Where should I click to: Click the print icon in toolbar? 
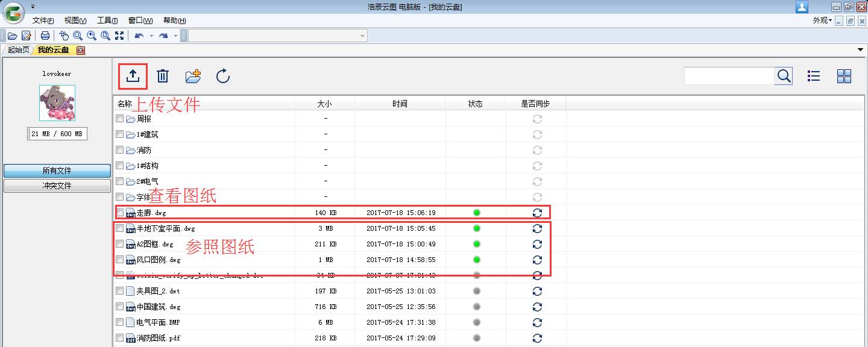coord(45,36)
